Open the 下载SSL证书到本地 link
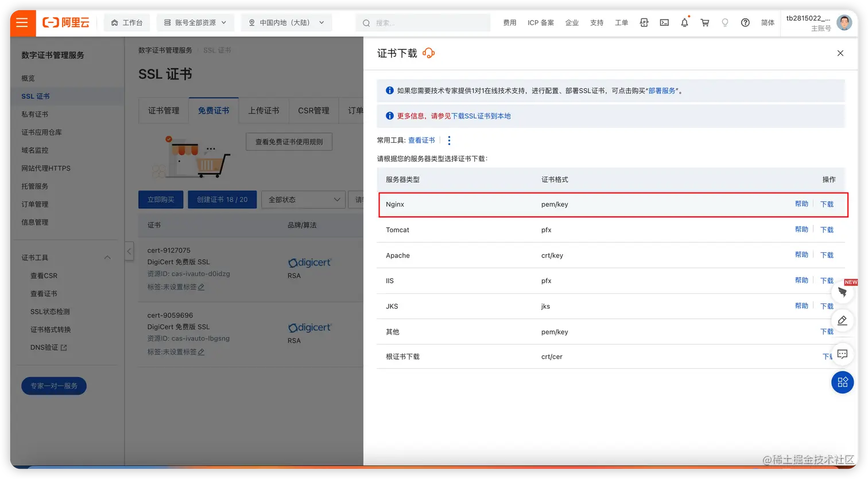Image resolution: width=868 pixels, height=479 pixels. 481,116
